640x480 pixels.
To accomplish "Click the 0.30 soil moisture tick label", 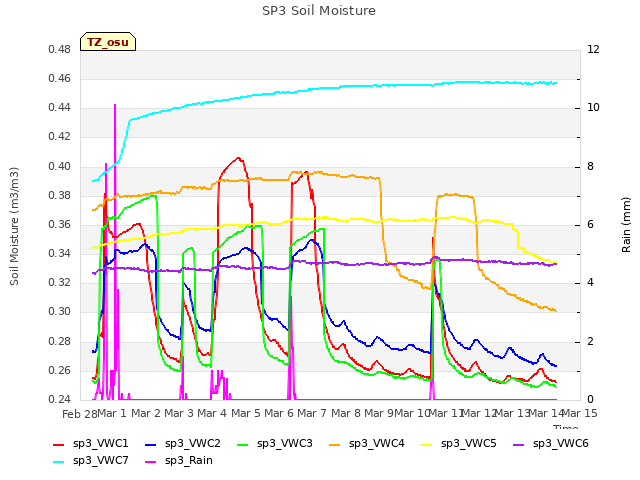I will [60, 312].
